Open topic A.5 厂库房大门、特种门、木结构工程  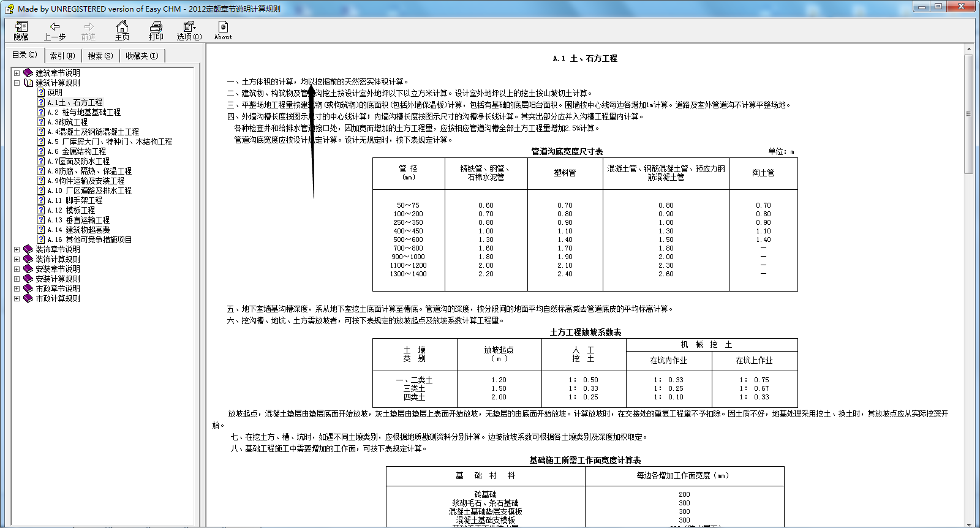coord(110,141)
